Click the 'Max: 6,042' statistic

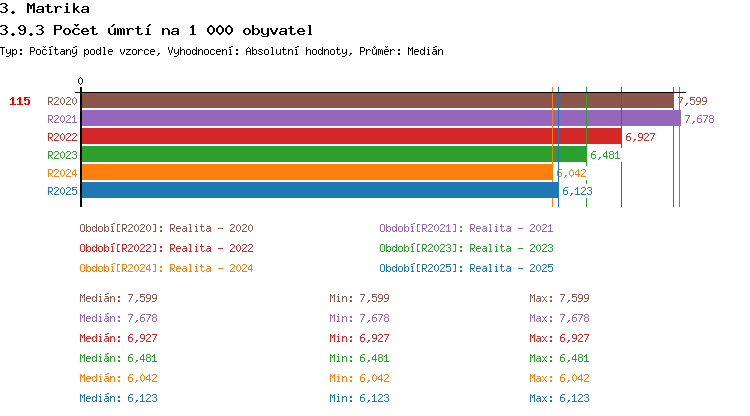559,378
